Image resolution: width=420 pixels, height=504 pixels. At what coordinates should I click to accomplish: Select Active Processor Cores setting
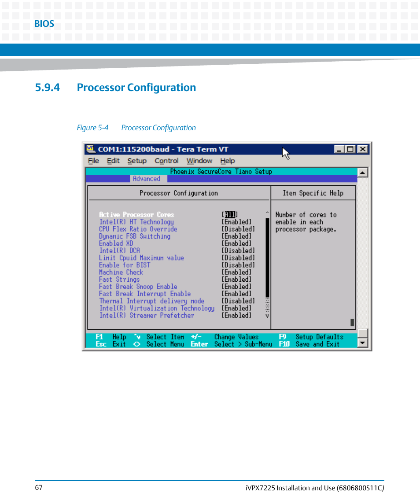pos(136,214)
